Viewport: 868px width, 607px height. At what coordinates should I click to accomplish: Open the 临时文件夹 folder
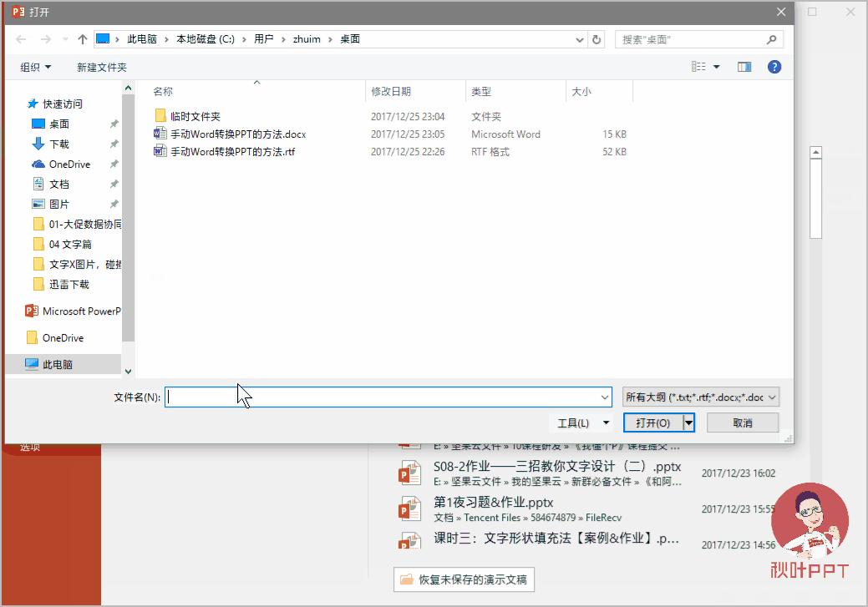[x=195, y=117]
